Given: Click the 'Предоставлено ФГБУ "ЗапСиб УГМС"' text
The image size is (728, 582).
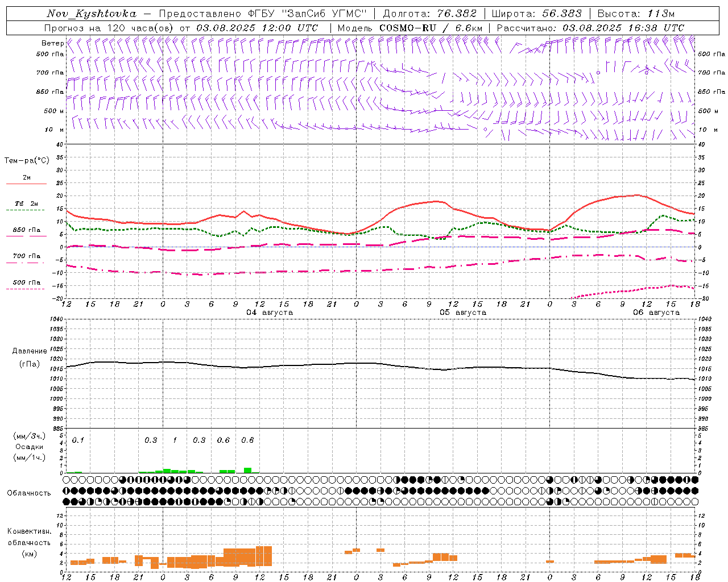Looking at the screenshot, I should click(x=263, y=14).
